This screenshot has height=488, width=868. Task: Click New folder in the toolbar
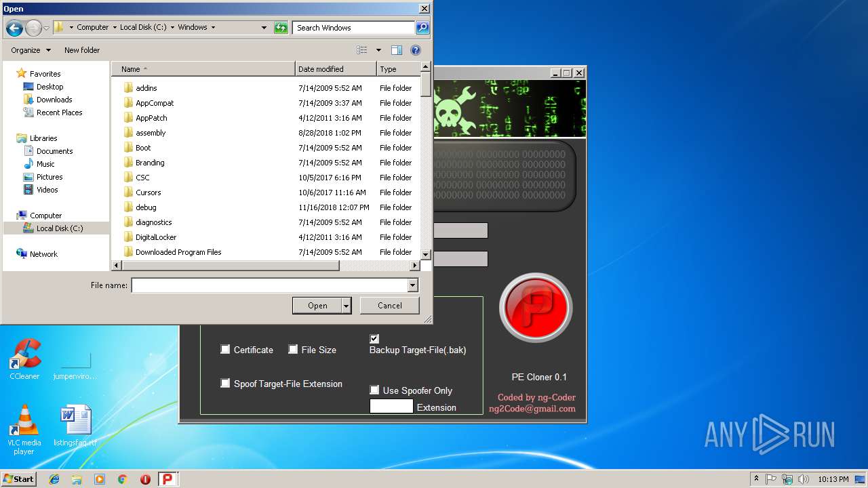[x=82, y=50]
